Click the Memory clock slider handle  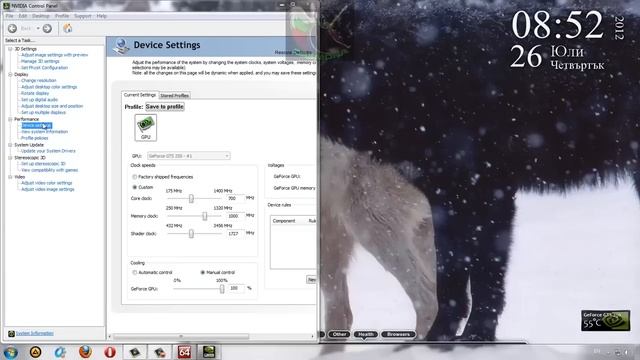point(205,216)
